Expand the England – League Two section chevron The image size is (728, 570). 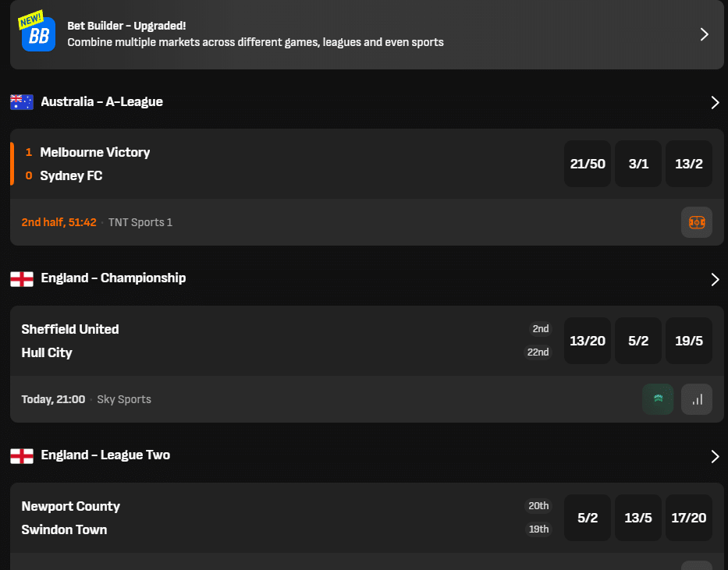coord(715,455)
